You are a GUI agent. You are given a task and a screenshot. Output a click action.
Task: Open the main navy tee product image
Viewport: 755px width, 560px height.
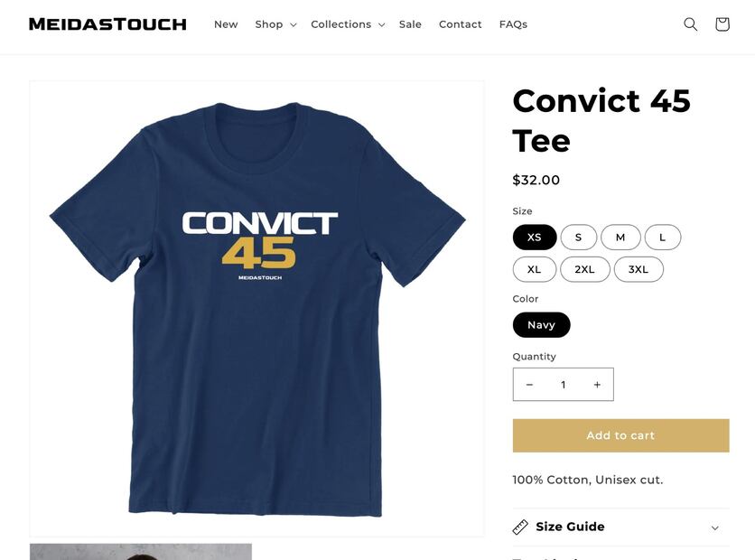point(256,308)
